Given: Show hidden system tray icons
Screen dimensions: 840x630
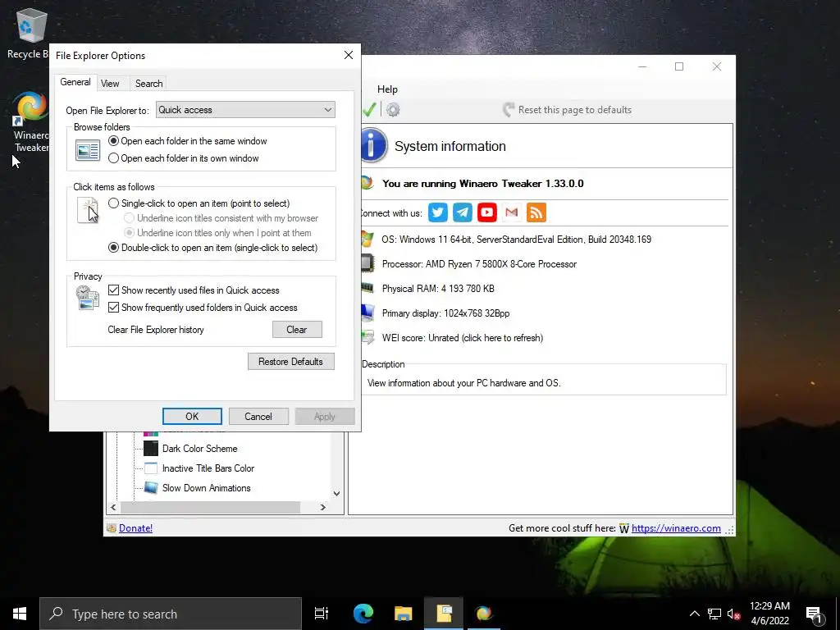Looking at the screenshot, I should coord(694,614).
